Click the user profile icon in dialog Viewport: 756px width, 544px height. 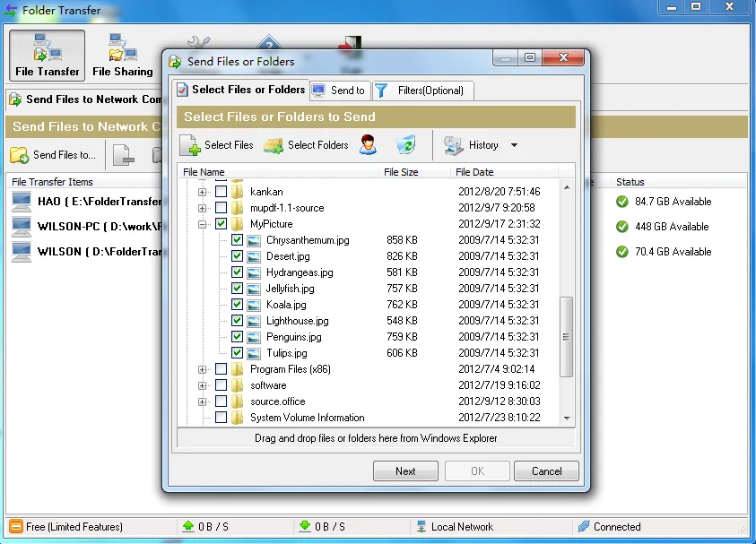coord(368,145)
